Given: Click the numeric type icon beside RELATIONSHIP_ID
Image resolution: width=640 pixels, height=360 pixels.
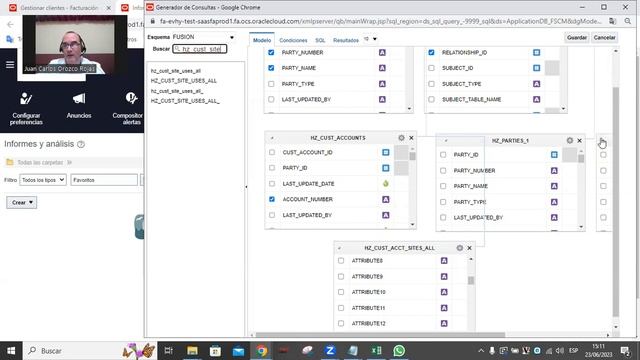Looking at the screenshot, I should (536, 52).
